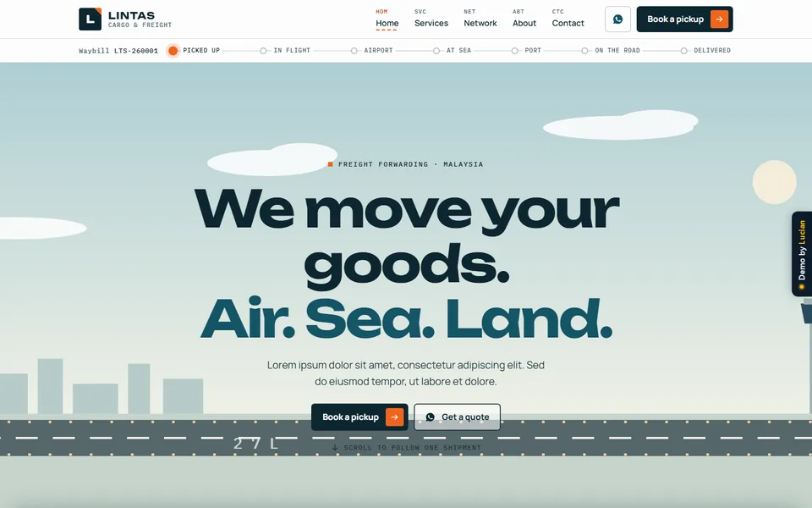
Task: Open the Demo by Lucian side tab
Action: coord(802,254)
